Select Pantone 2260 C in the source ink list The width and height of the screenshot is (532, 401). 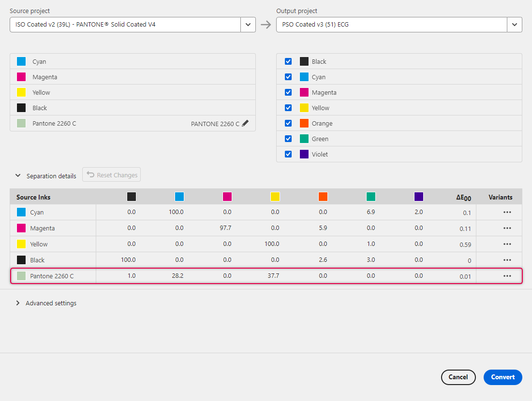tap(133, 123)
